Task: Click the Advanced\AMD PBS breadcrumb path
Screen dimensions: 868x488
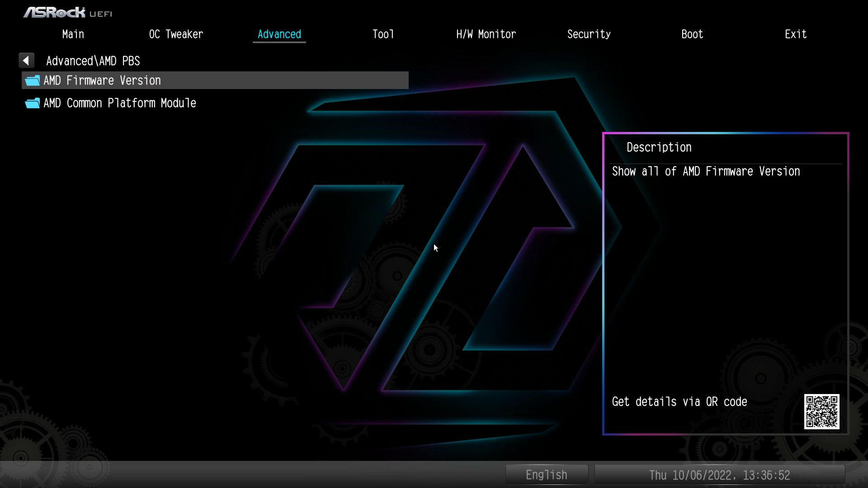Action: [x=93, y=61]
